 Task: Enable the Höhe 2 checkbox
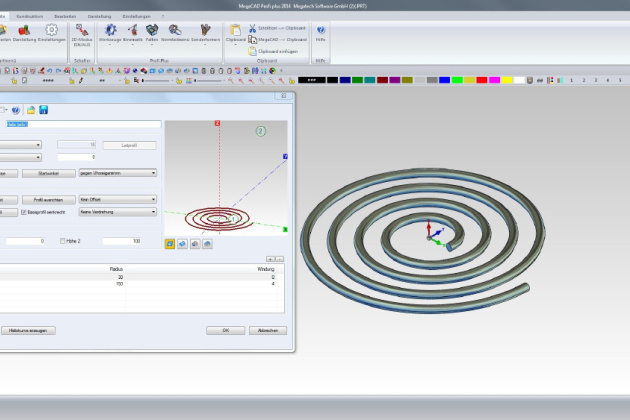(64, 241)
